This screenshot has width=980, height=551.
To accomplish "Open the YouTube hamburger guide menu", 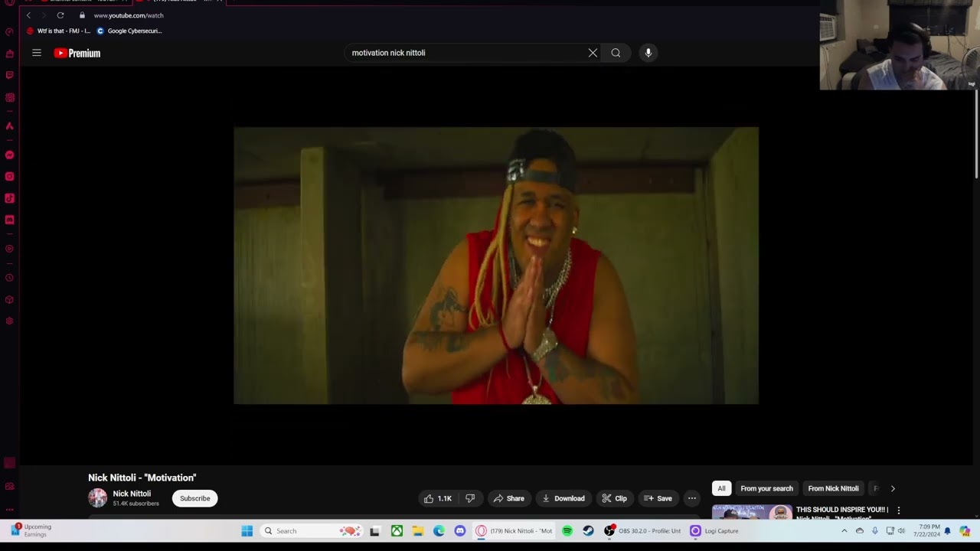I will click(36, 53).
